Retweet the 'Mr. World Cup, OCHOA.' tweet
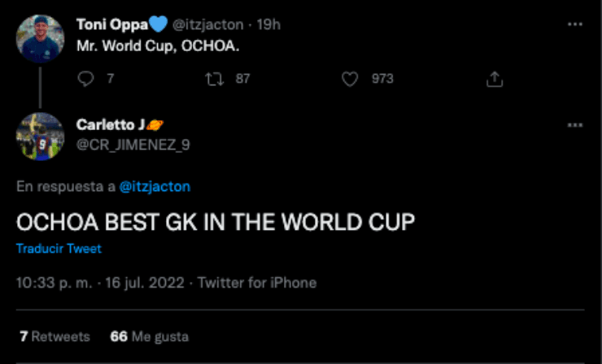The width and height of the screenshot is (602, 364). tap(215, 79)
